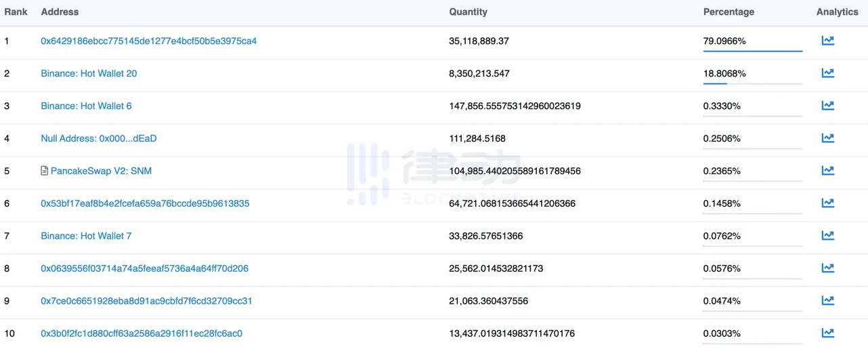The width and height of the screenshot is (868, 349).
Task: Open the Binance: Hot Wallet 20 link
Action: click(89, 73)
